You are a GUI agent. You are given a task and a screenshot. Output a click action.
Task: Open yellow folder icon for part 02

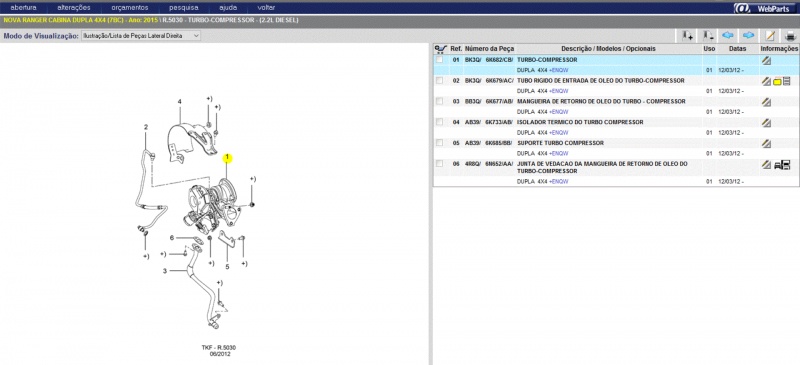777,82
